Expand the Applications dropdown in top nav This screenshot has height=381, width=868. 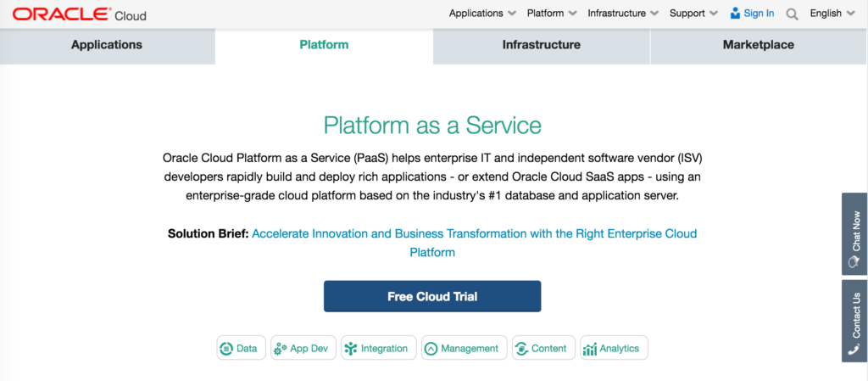tap(482, 14)
